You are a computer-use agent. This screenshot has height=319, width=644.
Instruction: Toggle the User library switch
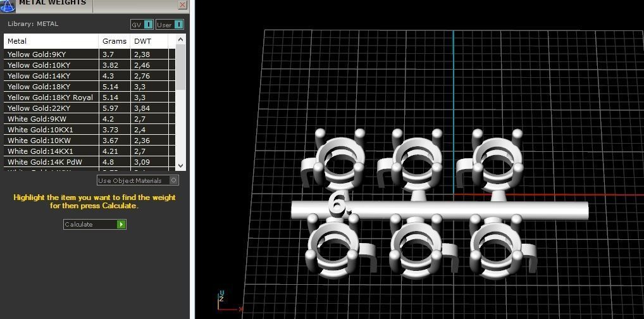click(170, 25)
